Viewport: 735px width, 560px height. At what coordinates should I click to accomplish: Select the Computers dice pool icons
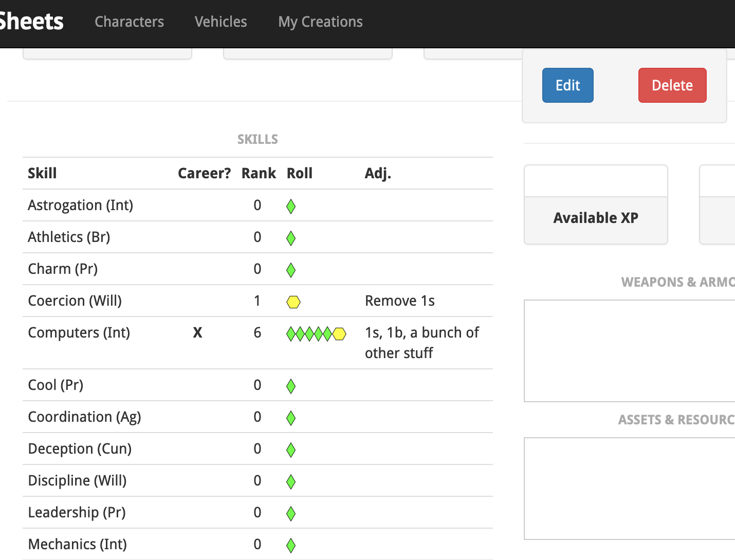(x=316, y=333)
